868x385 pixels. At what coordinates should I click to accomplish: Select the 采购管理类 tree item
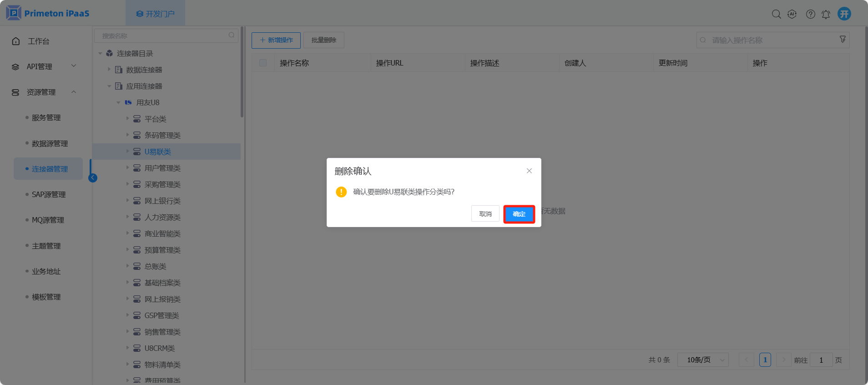[162, 184]
